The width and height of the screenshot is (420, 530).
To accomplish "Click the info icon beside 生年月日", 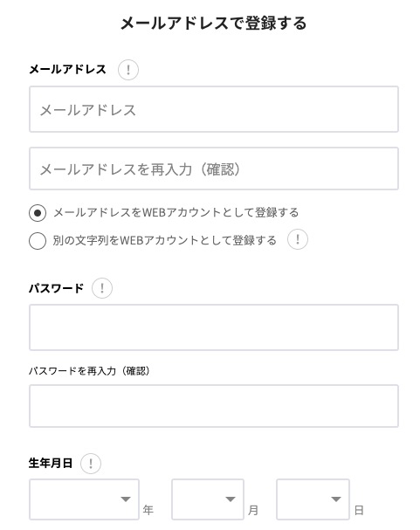I will click(x=91, y=463).
